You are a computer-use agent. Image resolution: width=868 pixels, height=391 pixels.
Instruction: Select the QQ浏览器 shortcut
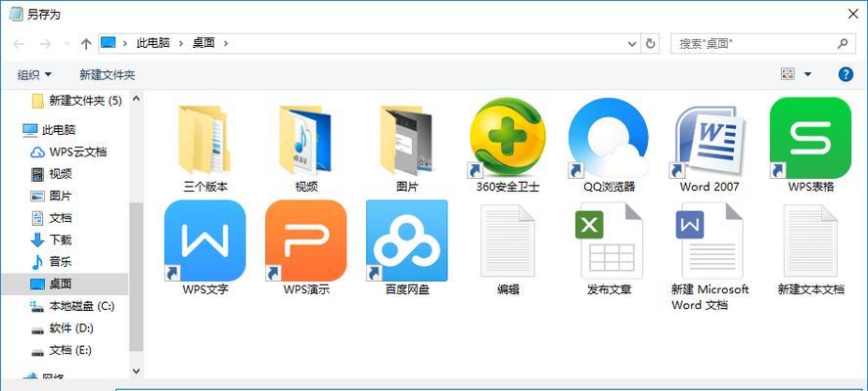[609, 146]
